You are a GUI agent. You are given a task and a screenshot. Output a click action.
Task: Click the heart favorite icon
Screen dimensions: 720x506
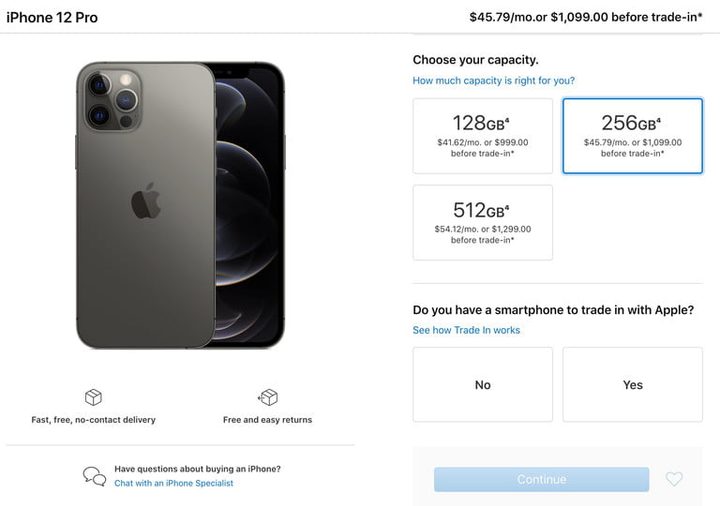click(x=674, y=479)
